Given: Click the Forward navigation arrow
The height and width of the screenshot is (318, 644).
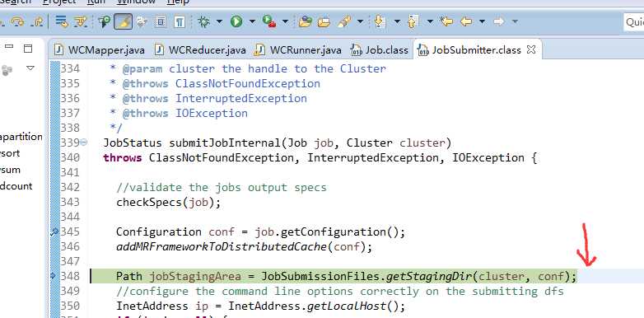Looking at the screenshot, I should 498,21.
